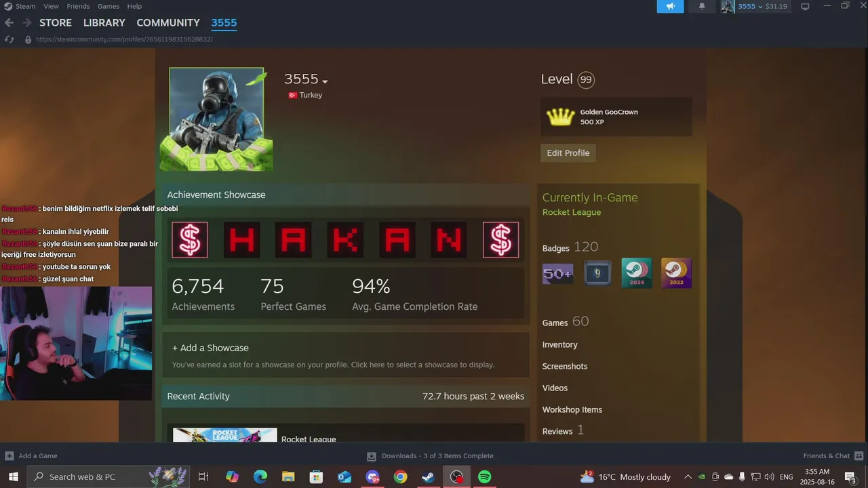Open Friends & Chat panel
The height and width of the screenshot is (488, 868).
(833, 455)
